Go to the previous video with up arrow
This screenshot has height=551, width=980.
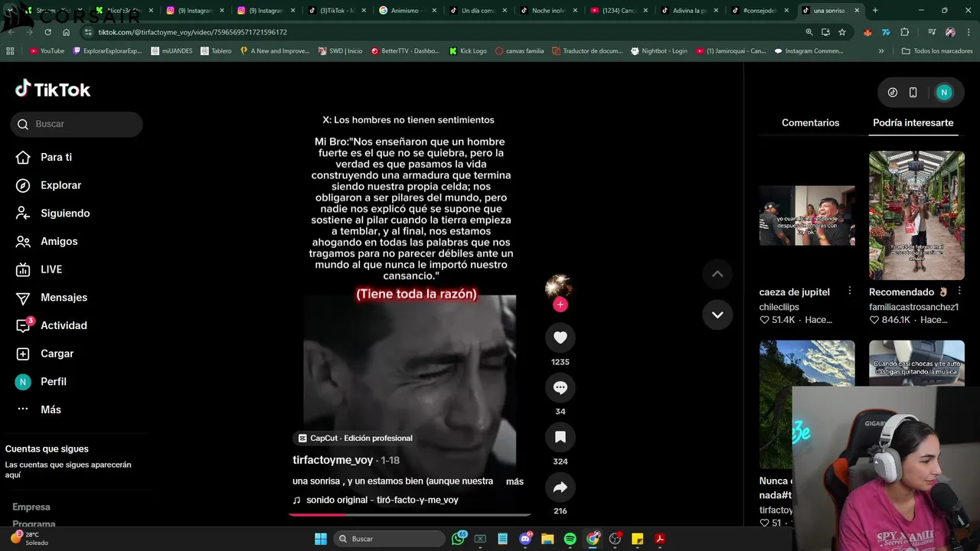717,274
